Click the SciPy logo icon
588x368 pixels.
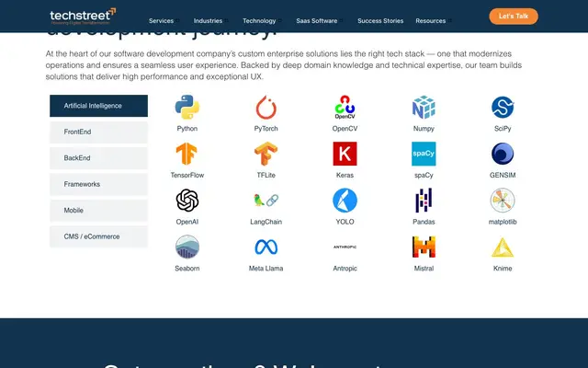pos(503,107)
